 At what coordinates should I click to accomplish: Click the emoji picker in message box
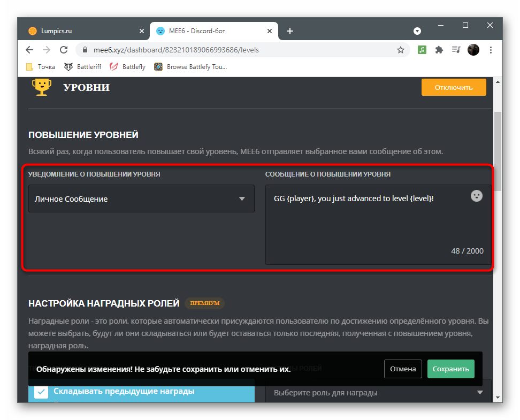(476, 196)
